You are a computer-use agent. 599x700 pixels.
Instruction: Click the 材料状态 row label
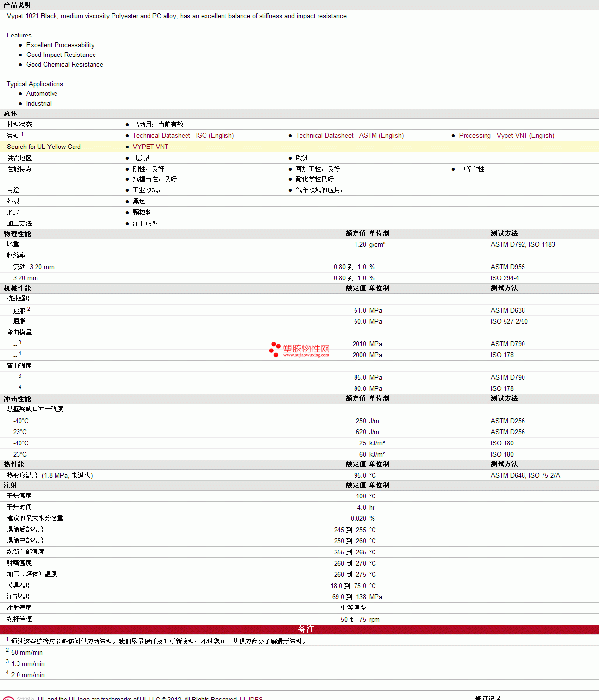click(x=19, y=125)
